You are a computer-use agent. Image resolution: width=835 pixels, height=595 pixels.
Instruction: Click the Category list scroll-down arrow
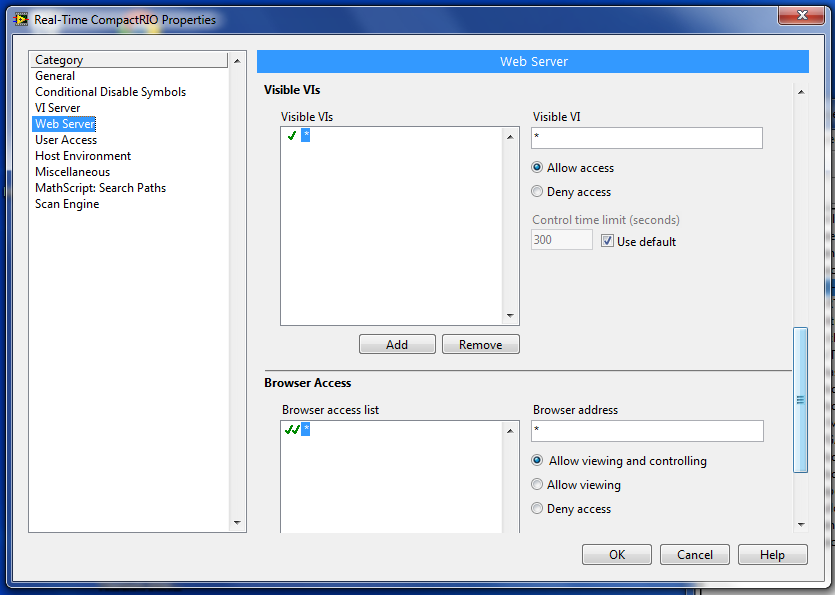click(x=238, y=523)
